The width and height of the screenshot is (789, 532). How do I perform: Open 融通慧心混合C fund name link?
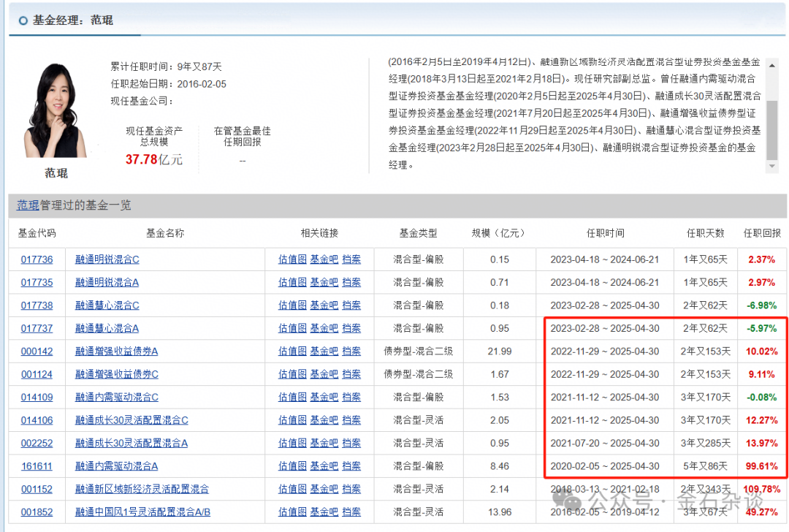coord(107,305)
